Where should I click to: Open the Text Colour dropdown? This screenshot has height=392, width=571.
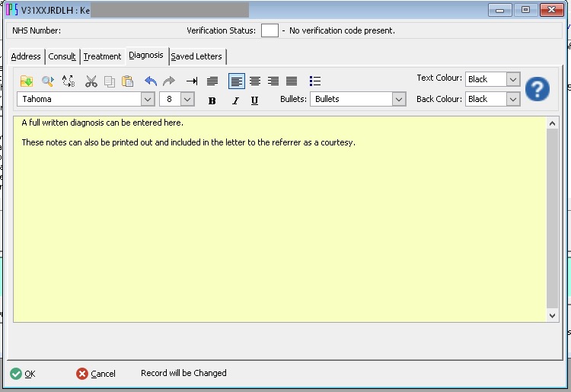coord(512,79)
